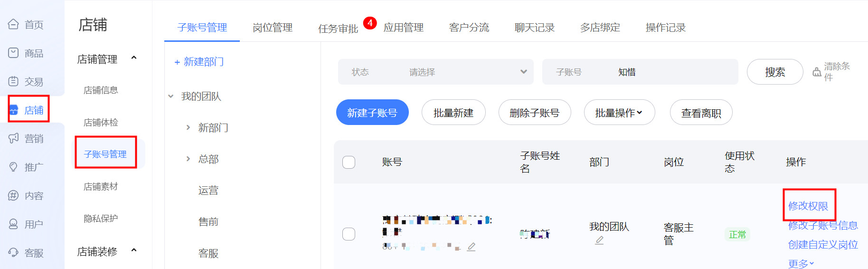
Task: Switch to the 岗位管理 tab
Action: 273,28
